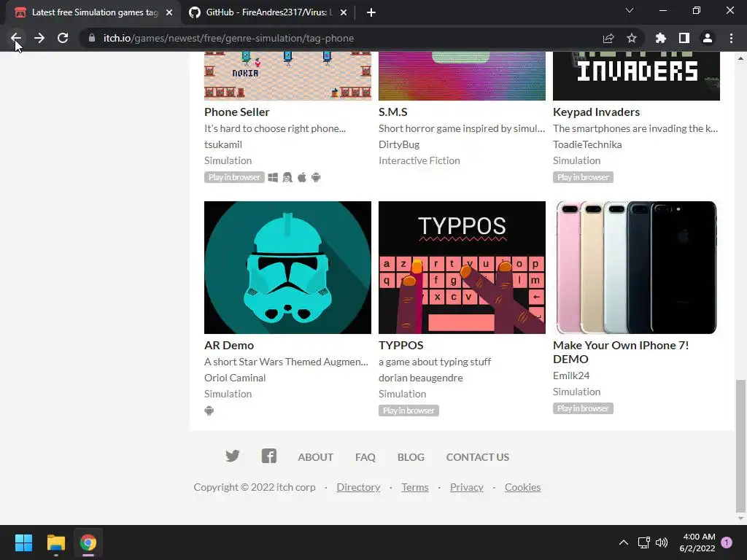
Task: Bookmark this page with the star icon
Action: [x=632, y=38]
